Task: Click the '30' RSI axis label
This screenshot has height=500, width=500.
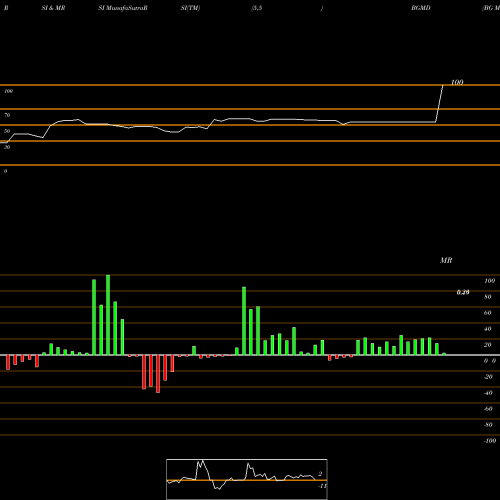Action: (x=7, y=147)
